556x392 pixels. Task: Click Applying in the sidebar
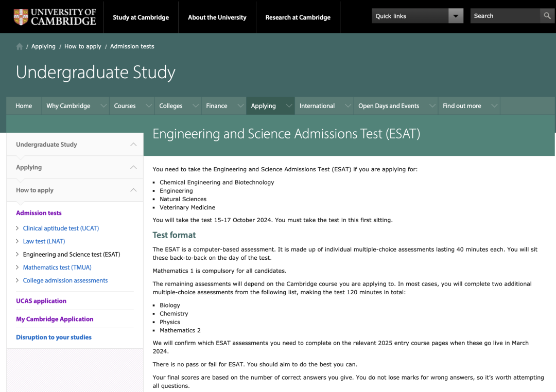[29, 167]
